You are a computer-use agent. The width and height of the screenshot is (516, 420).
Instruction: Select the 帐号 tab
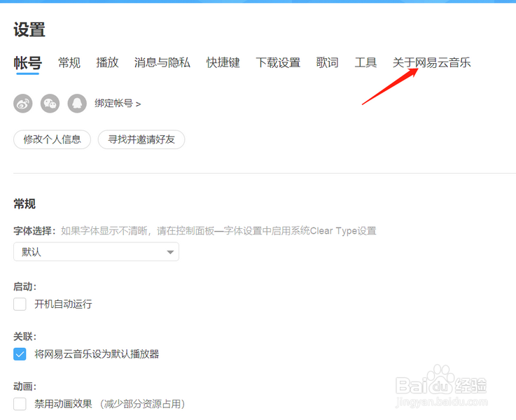pos(27,63)
